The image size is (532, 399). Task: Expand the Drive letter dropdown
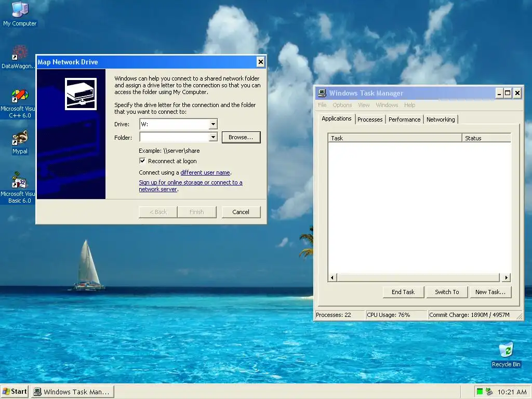[213, 124]
